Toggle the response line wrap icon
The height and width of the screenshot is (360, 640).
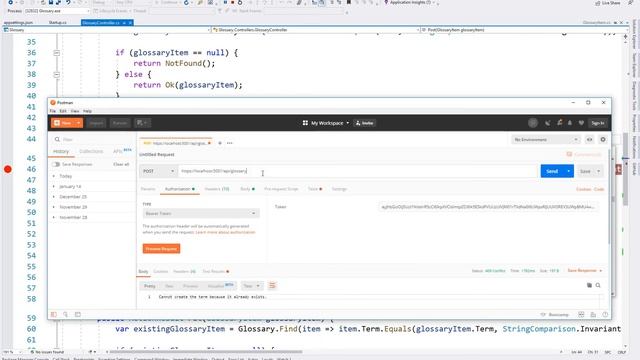tap(272, 286)
